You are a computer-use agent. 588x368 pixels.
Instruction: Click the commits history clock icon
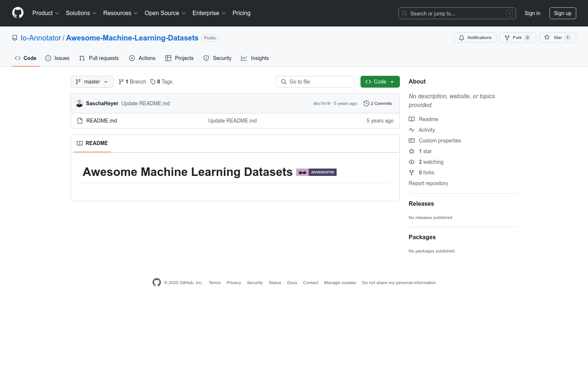click(366, 103)
